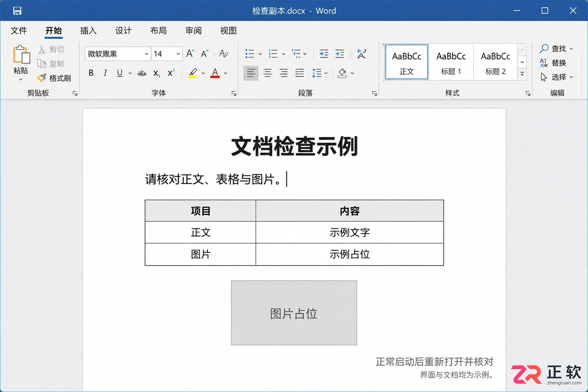Click the Format Painter (格式刷) button

(54, 78)
